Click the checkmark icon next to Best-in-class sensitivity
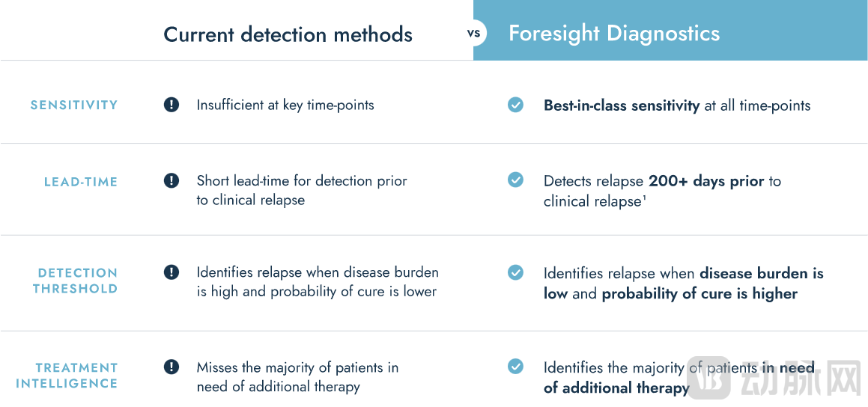 coord(515,105)
